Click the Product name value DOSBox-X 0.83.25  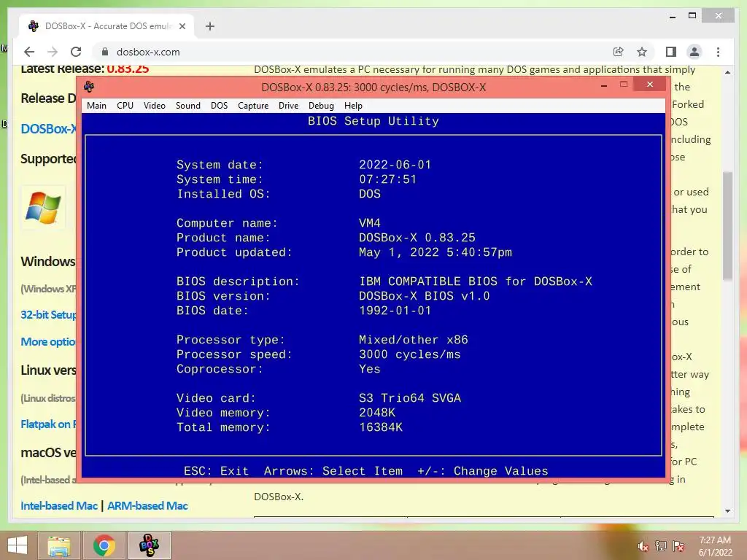[x=417, y=238]
